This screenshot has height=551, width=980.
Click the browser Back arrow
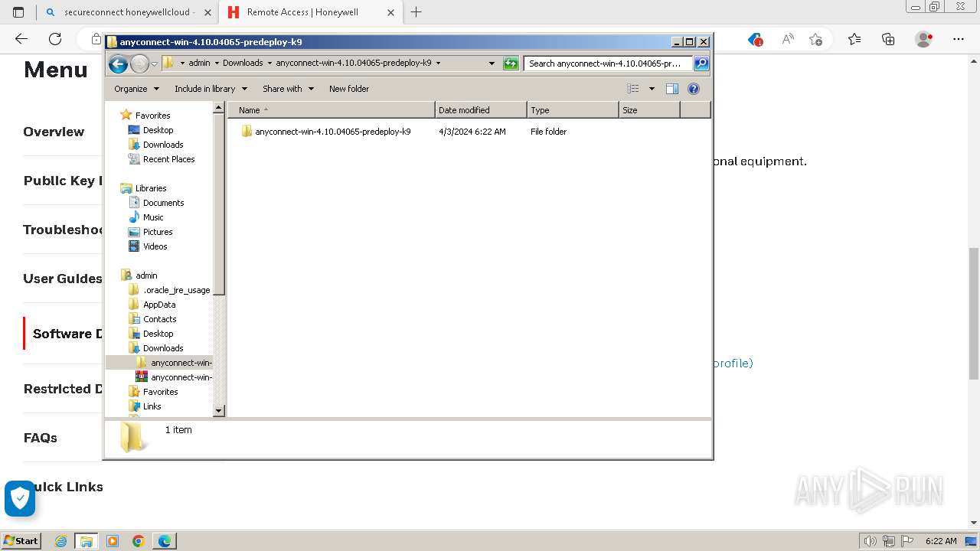tap(21, 39)
